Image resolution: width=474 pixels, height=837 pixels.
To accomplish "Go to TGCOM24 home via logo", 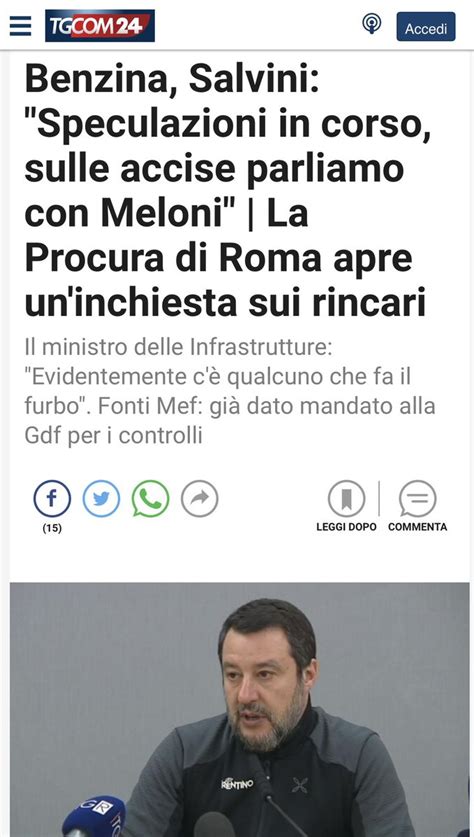I will pos(100,26).
